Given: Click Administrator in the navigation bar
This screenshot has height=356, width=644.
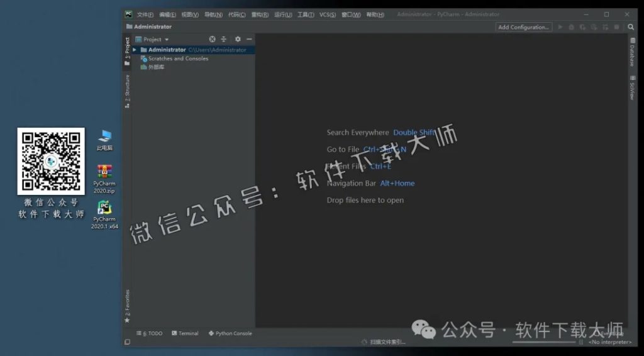Looking at the screenshot, I should pyautogui.click(x=149, y=26).
